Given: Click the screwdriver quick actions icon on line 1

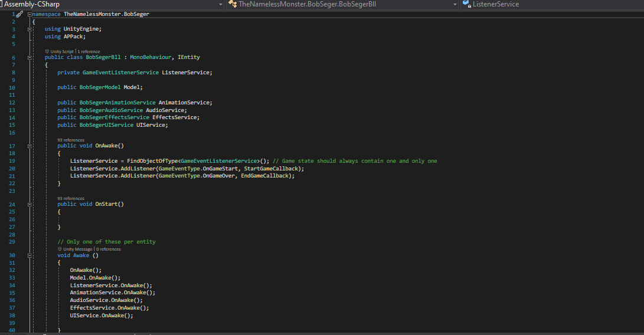Looking at the screenshot, I should [x=19, y=14].
